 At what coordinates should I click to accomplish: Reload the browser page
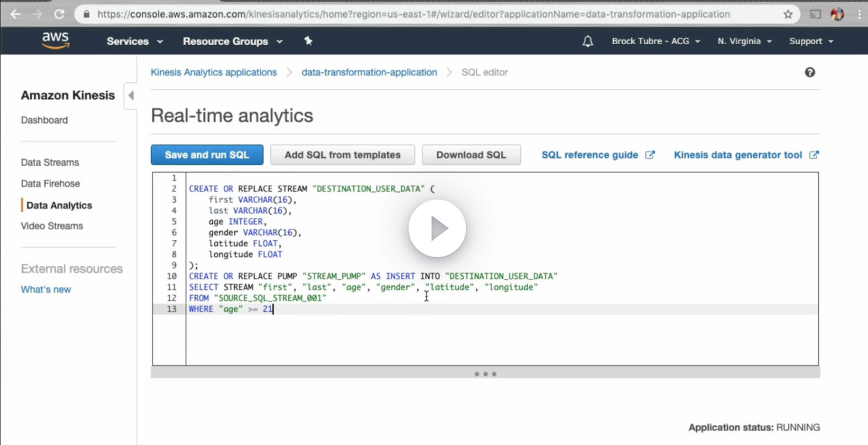(x=59, y=14)
